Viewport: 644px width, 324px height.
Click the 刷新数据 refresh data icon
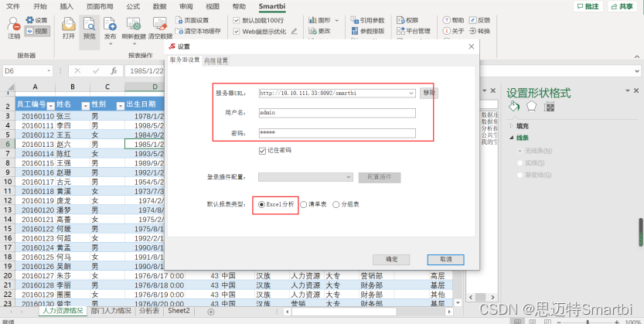(x=134, y=24)
